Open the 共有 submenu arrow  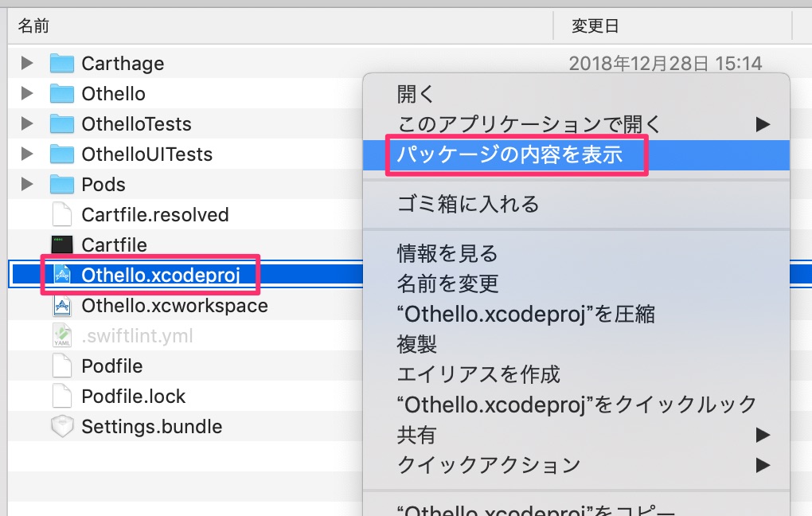(416, 435)
